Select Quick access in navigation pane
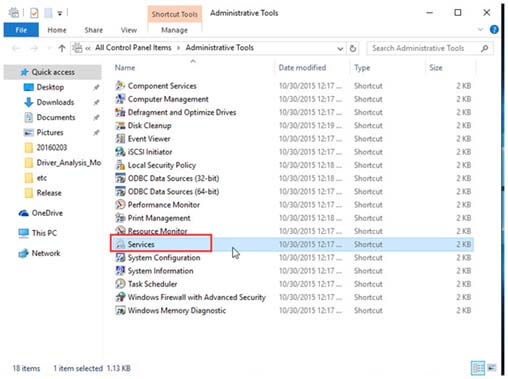The height and width of the screenshot is (379, 508). point(52,72)
